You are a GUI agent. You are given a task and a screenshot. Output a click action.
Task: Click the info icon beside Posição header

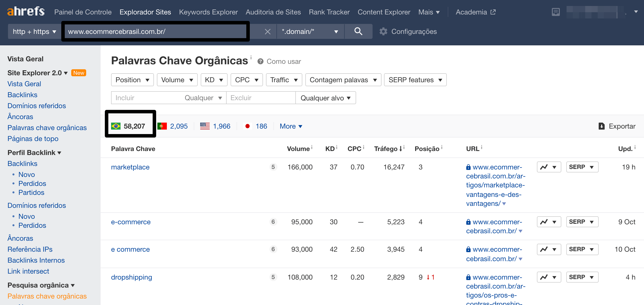pos(442,147)
